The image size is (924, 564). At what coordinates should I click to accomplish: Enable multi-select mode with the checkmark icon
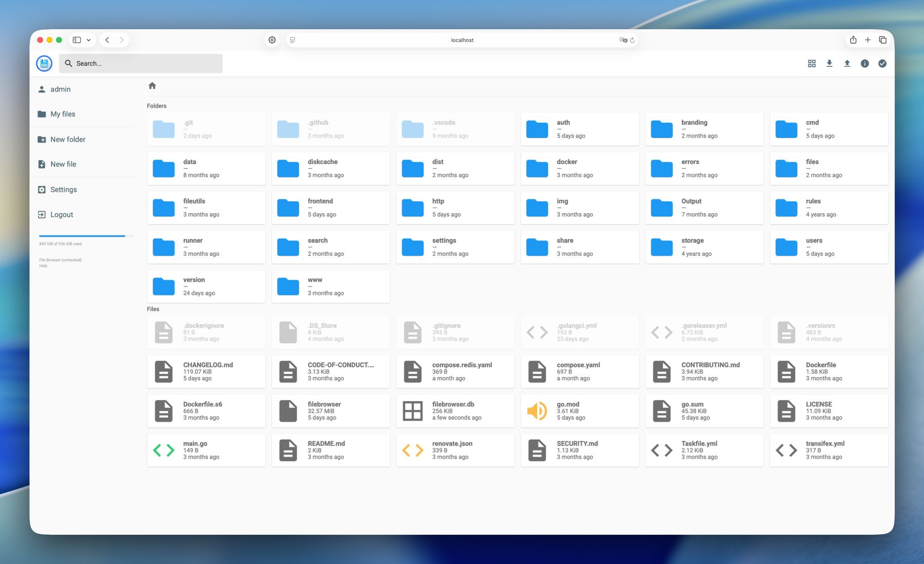(x=882, y=63)
